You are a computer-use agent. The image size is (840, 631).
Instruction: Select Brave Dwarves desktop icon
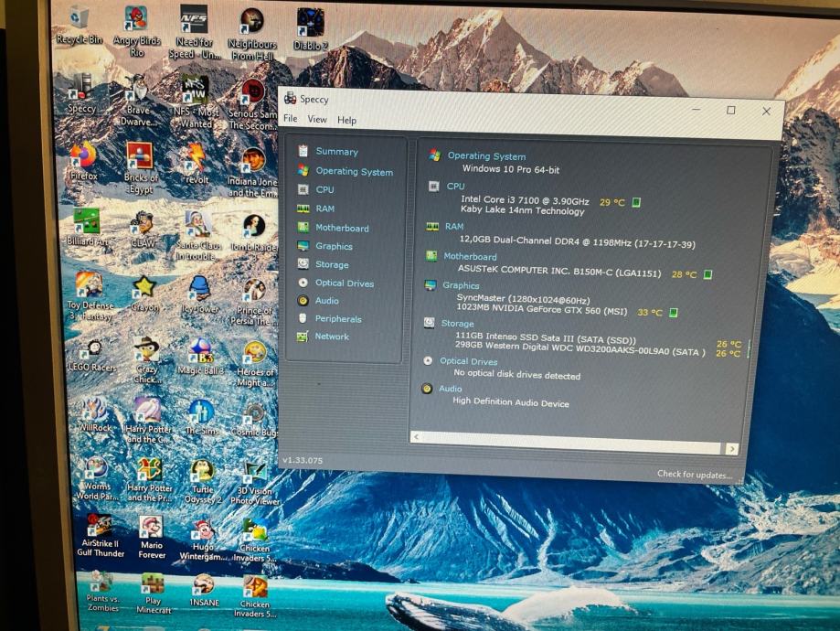[x=139, y=101]
